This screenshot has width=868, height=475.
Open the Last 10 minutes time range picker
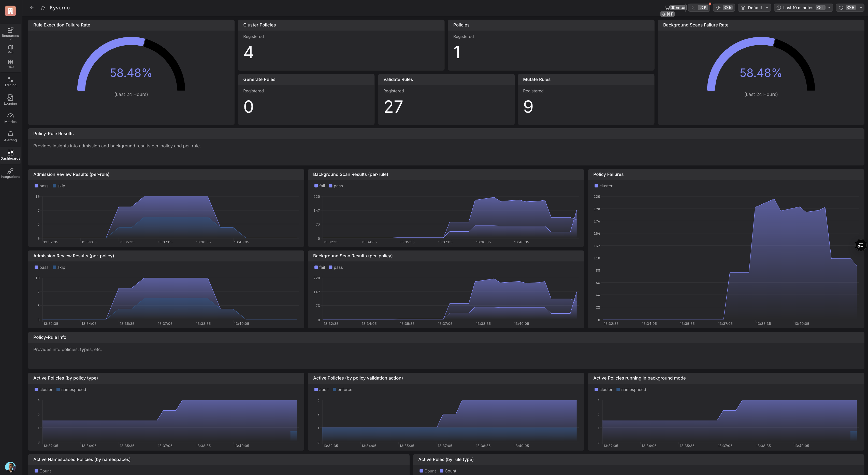803,8
